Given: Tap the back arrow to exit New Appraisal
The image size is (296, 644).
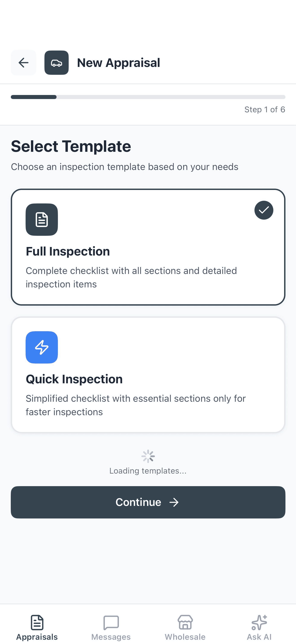Looking at the screenshot, I should (23, 62).
